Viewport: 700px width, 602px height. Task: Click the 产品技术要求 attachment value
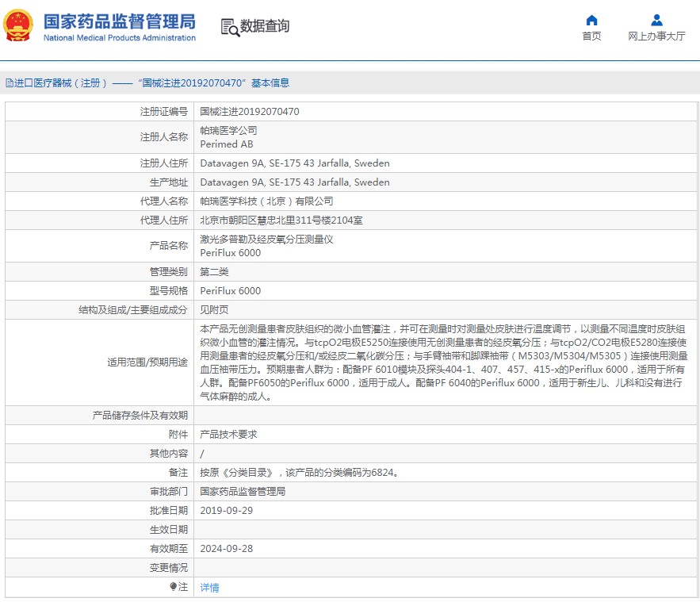pos(228,435)
